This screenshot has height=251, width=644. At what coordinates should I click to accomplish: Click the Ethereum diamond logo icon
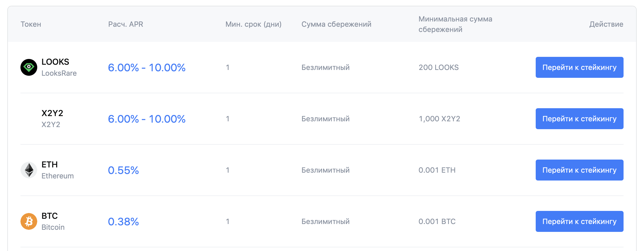tap(29, 170)
